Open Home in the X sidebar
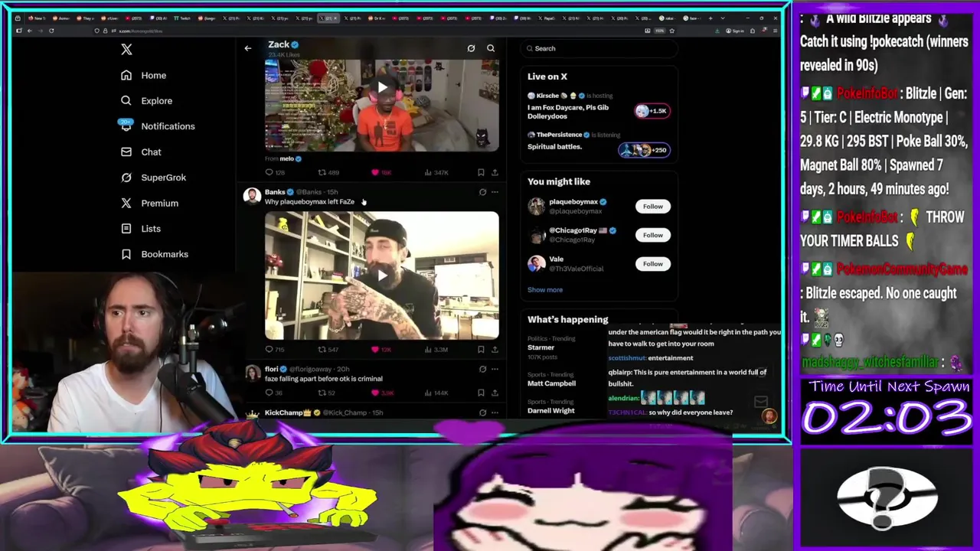980x551 pixels. click(143, 75)
